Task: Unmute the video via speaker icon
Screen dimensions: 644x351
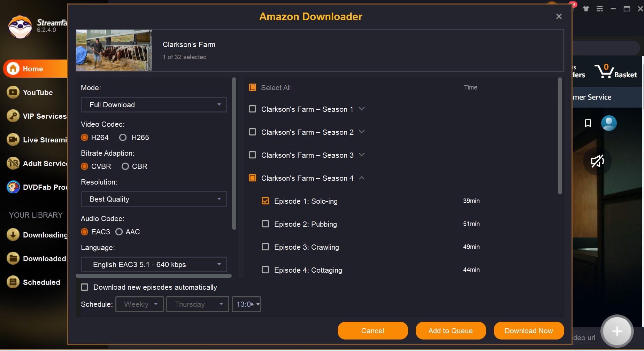Action: click(x=597, y=161)
